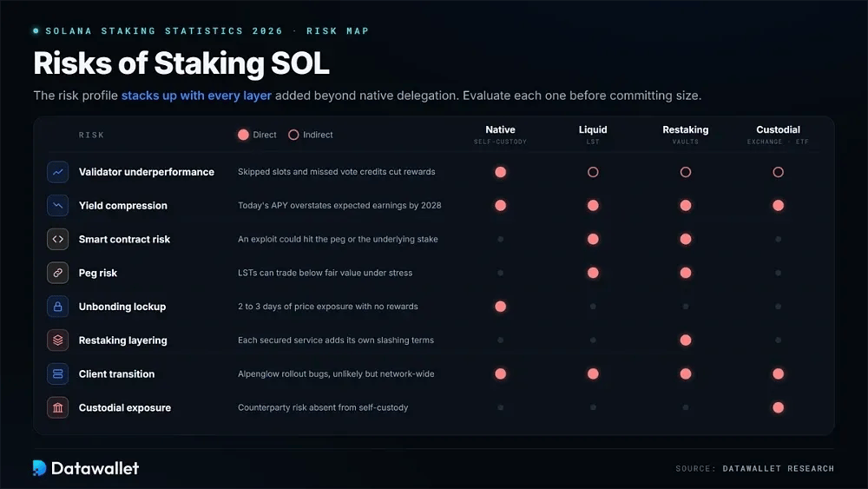Click the Unbonding lockup padlock icon
Screen dimensions: 868x489
tap(57, 307)
